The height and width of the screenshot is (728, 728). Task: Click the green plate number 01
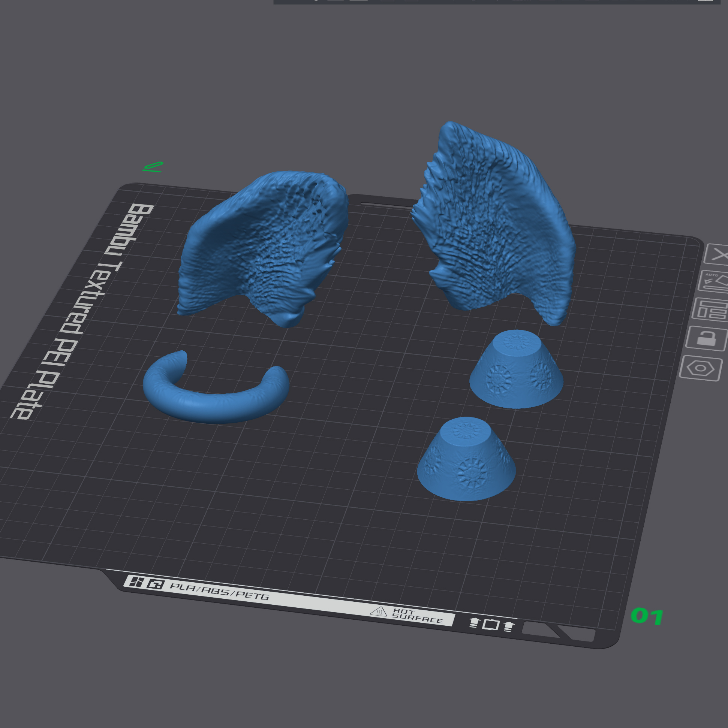[647, 617]
